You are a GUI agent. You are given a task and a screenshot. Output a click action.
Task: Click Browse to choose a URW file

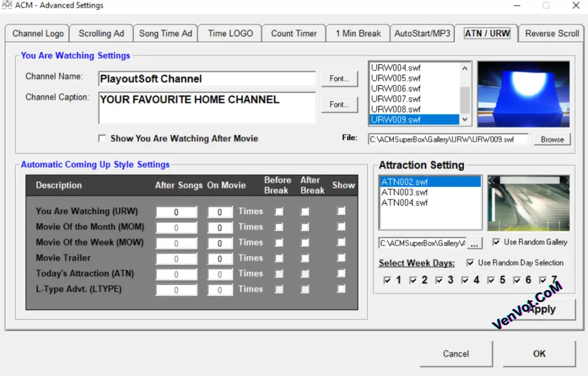(552, 139)
